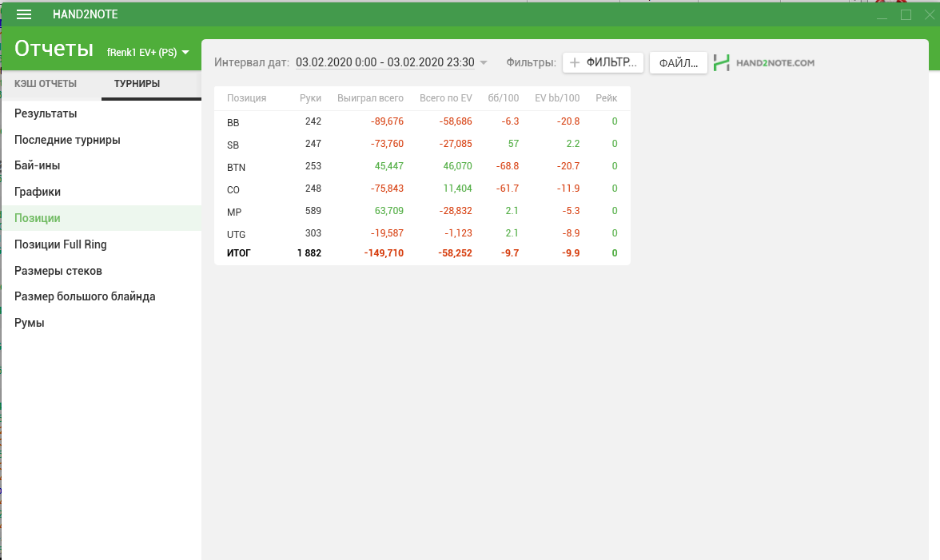Click BB EV bb/100 value -20.8
This screenshot has height=560, width=940.
point(568,121)
